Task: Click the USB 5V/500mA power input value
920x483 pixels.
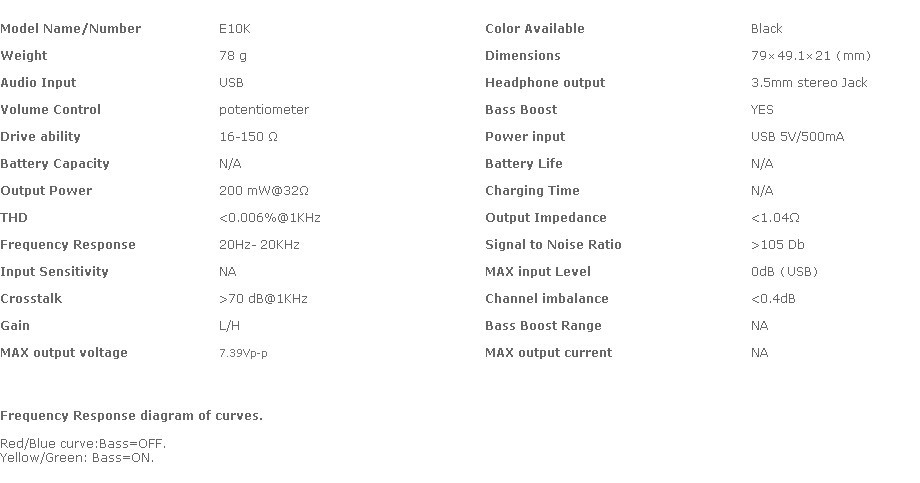Action: point(797,137)
